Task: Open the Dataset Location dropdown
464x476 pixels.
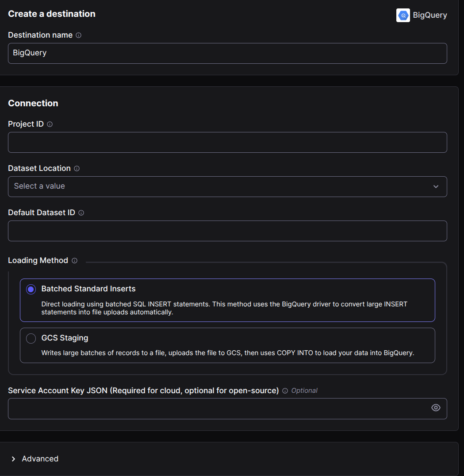Action: [227, 186]
